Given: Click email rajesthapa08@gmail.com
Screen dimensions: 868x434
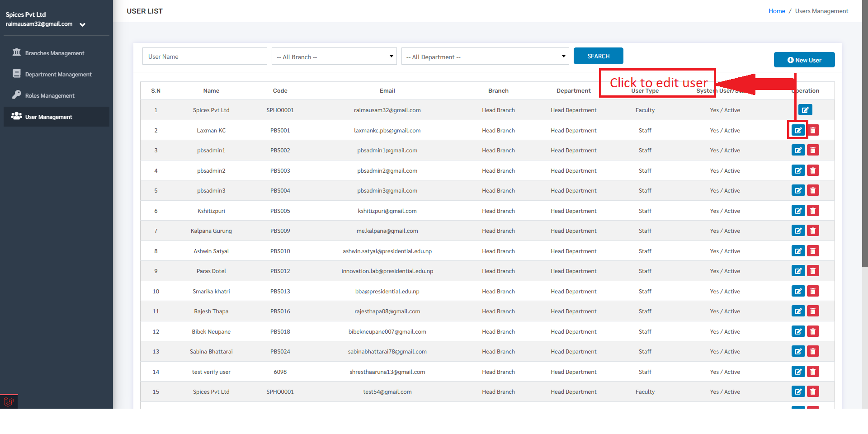Looking at the screenshot, I should (387, 311).
